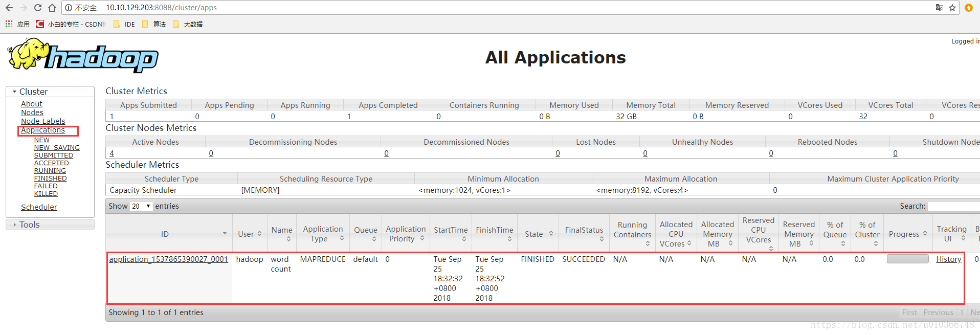This screenshot has width=980, height=335.
Task: Click the browser forward arrow
Action: tap(23, 8)
